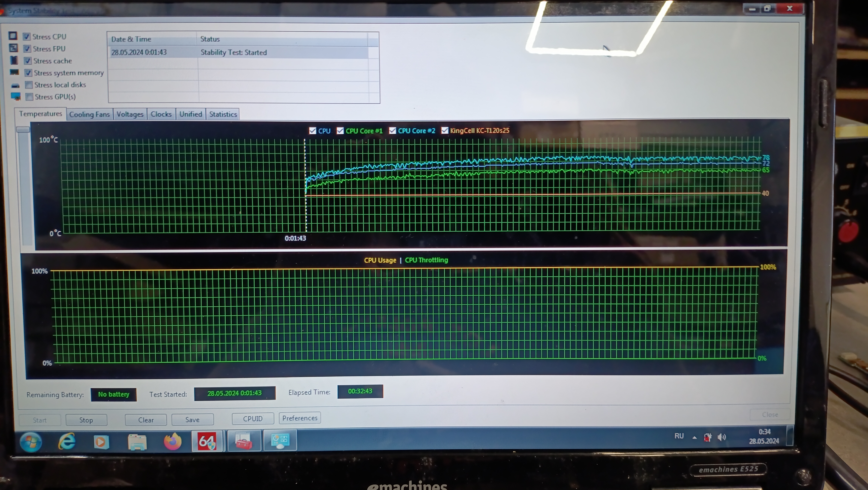Open Windows Explorer folder from taskbar
This screenshot has height=490, width=868.
pos(137,442)
